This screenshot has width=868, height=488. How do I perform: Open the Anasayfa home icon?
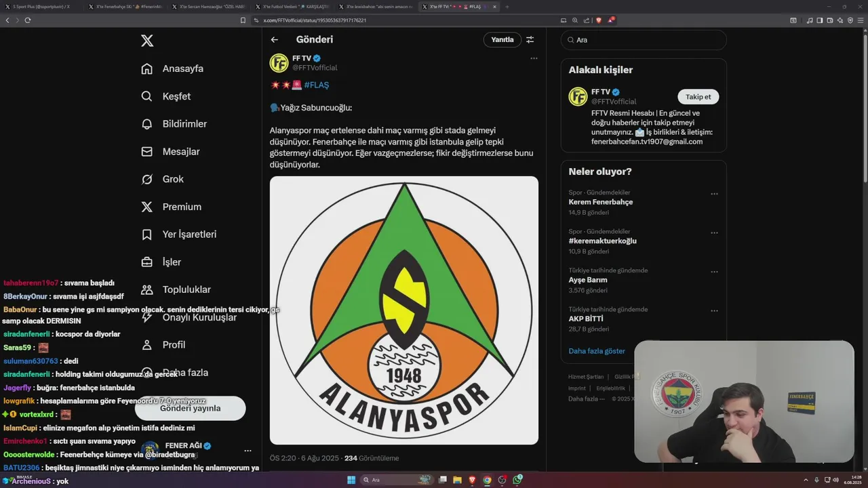(146, 68)
